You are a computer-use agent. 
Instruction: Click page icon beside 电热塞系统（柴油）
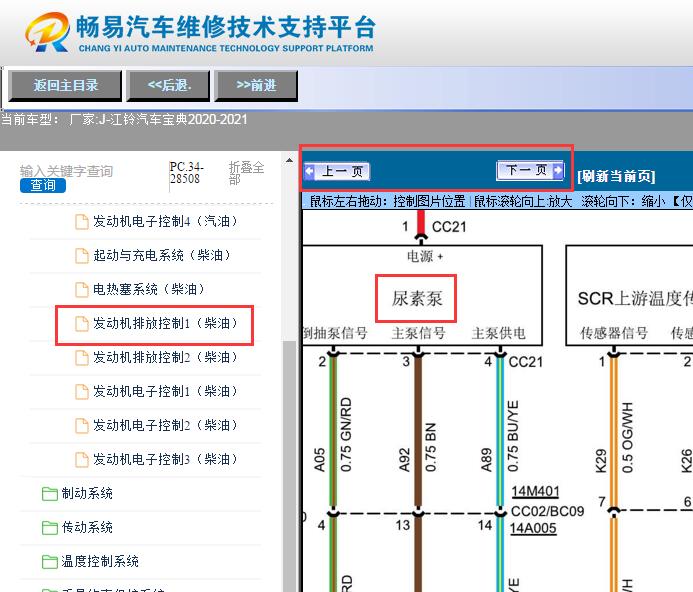coord(82,290)
